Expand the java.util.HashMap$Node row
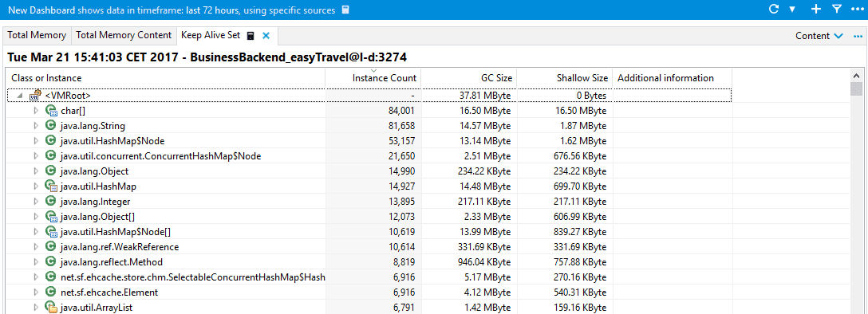868x314 pixels. pyautogui.click(x=36, y=141)
